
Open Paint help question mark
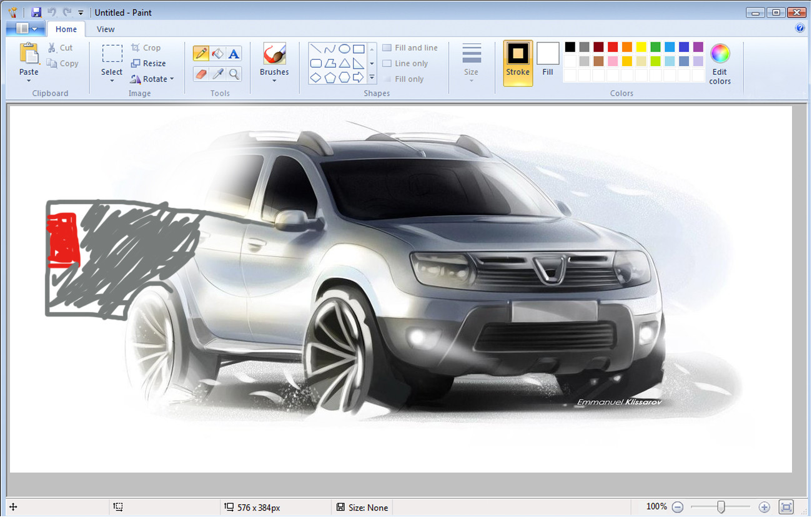point(800,29)
